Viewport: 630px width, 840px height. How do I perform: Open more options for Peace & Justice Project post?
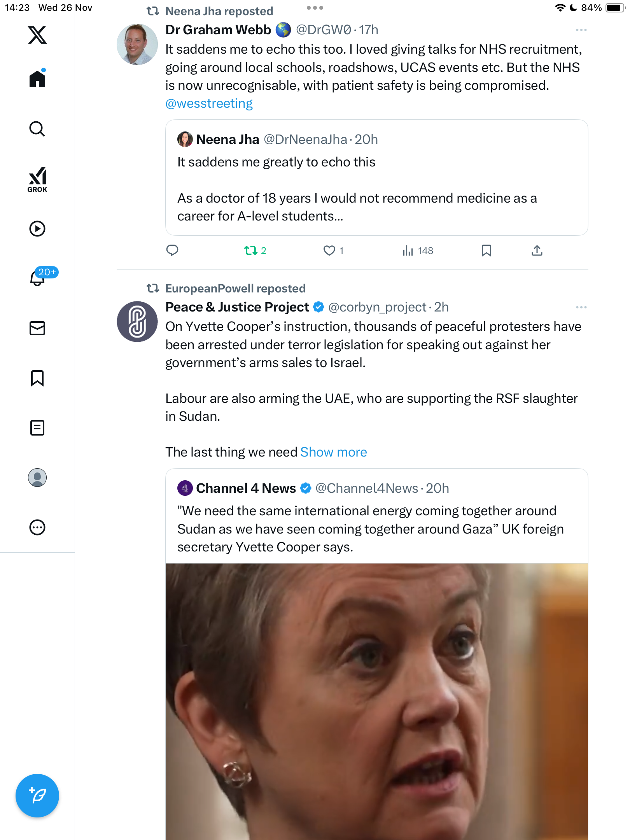581,307
